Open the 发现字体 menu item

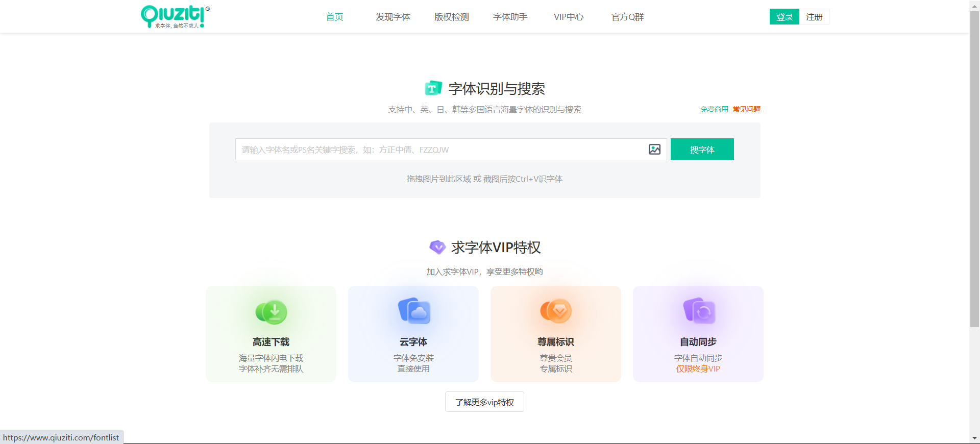point(393,17)
